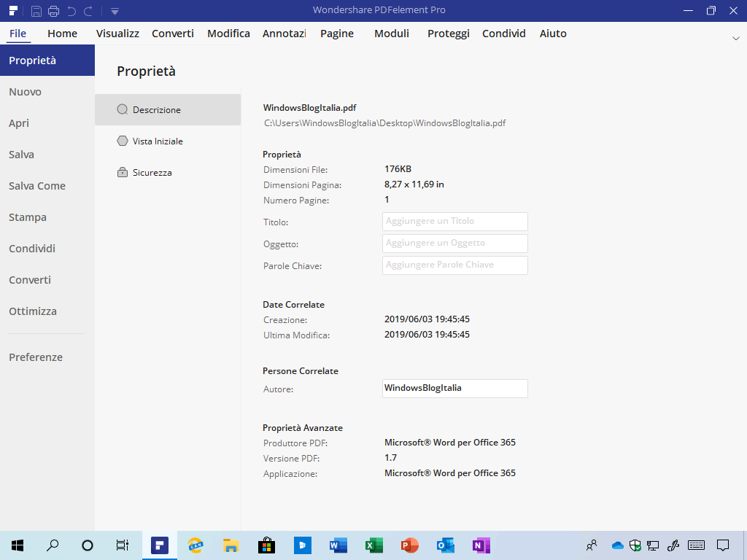Click the Sicurezza lock icon
747x560 pixels.
click(123, 172)
